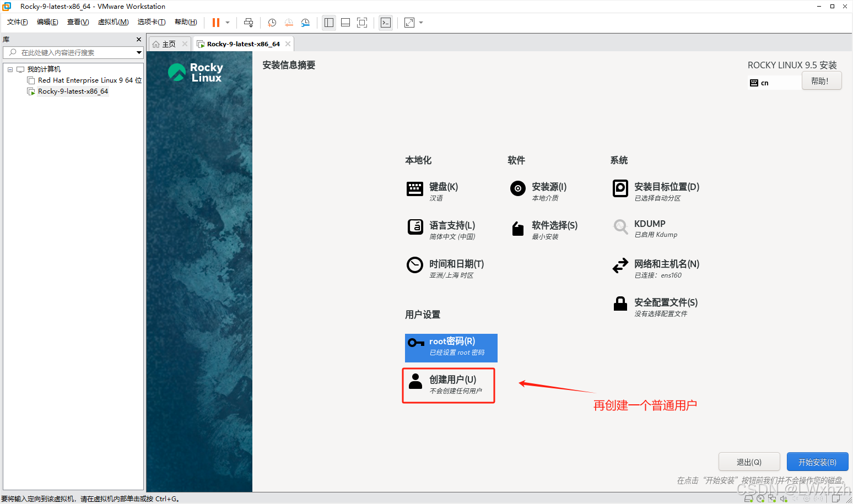Switch to full screen mode icon

click(x=362, y=23)
